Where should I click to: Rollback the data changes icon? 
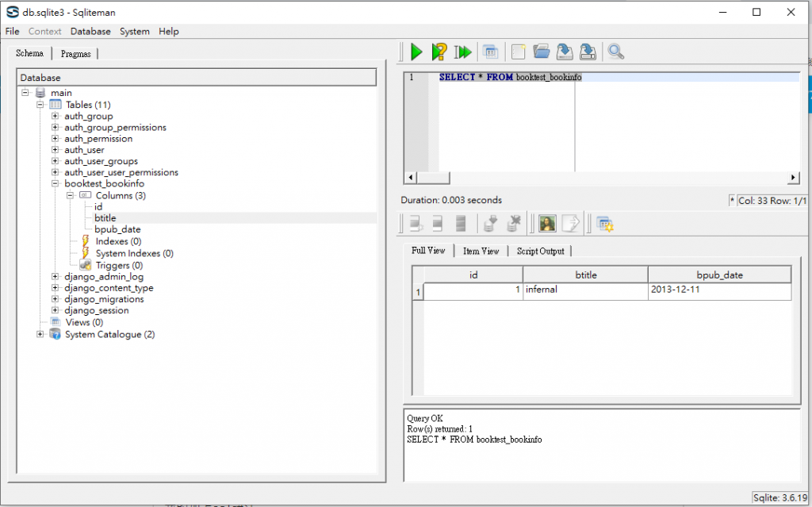click(x=514, y=224)
